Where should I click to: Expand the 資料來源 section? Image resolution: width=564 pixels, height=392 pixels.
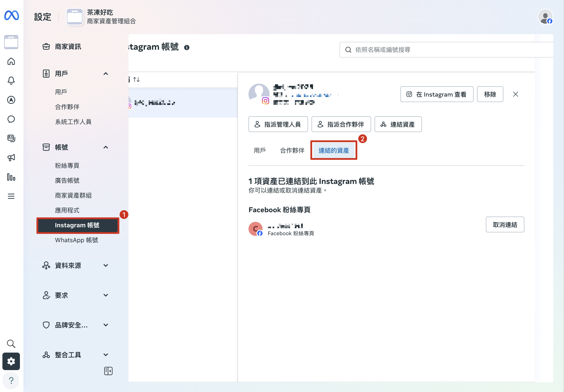tap(75, 265)
